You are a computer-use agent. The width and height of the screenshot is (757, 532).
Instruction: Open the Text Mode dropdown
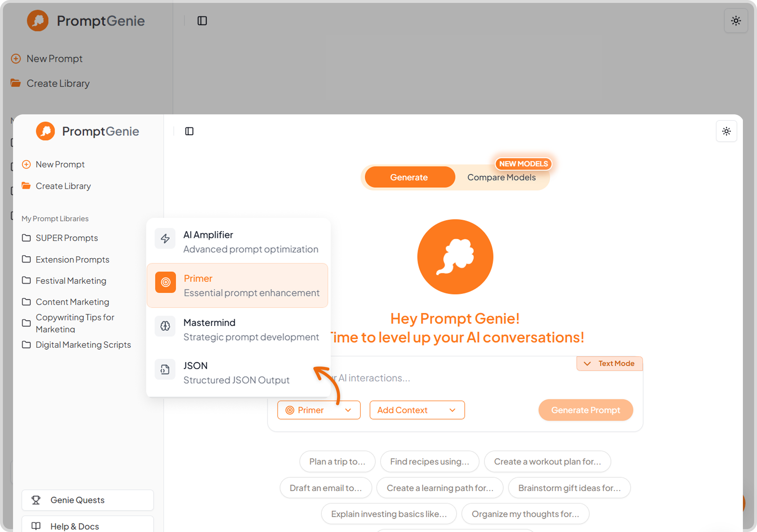tap(609, 363)
